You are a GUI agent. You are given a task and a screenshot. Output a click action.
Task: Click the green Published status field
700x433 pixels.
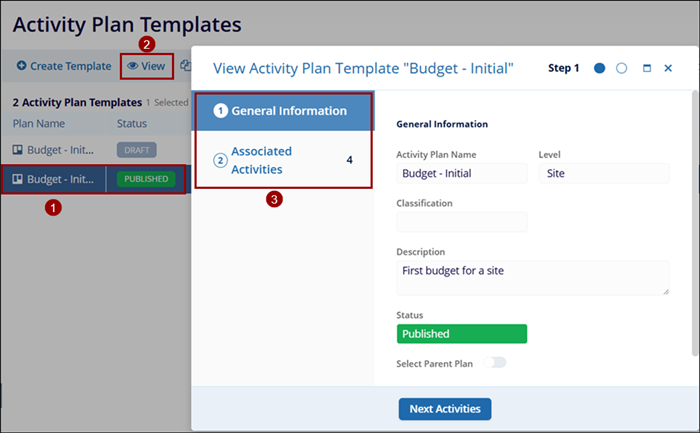[461, 334]
